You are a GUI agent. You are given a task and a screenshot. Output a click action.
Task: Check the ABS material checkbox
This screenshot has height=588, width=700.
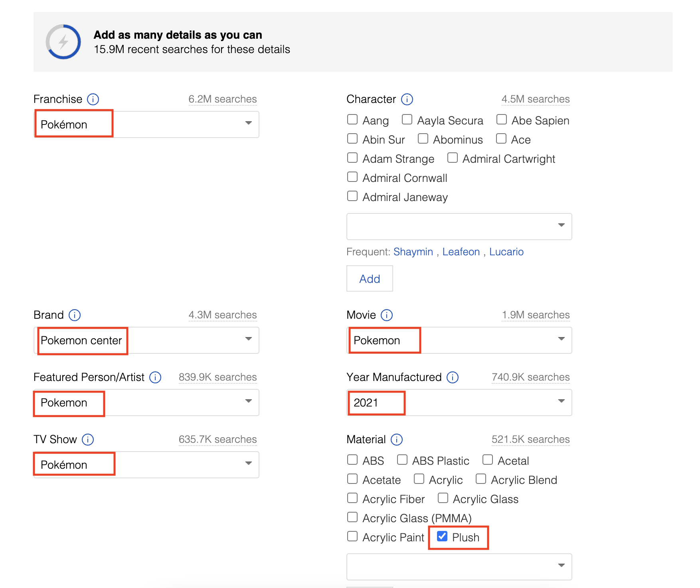click(352, 460)
